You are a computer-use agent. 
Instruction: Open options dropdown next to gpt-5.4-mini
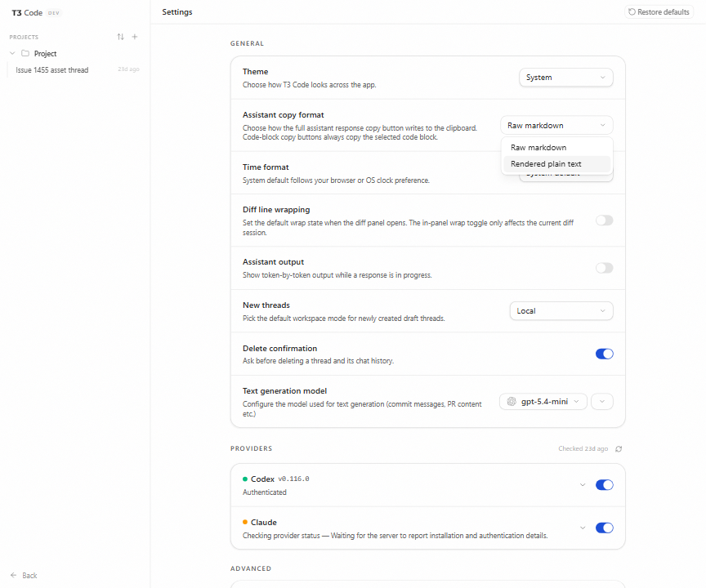(x=602, y=401)
